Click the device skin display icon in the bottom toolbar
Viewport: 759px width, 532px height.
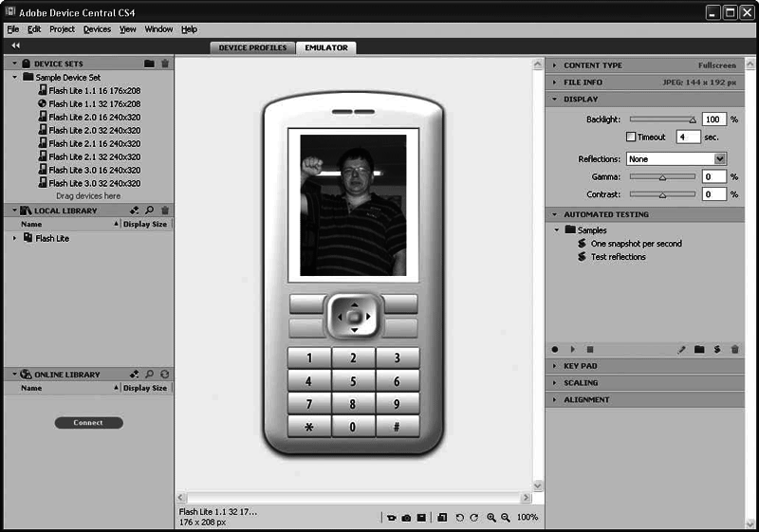pyautogui.click(x=442, y=518)
